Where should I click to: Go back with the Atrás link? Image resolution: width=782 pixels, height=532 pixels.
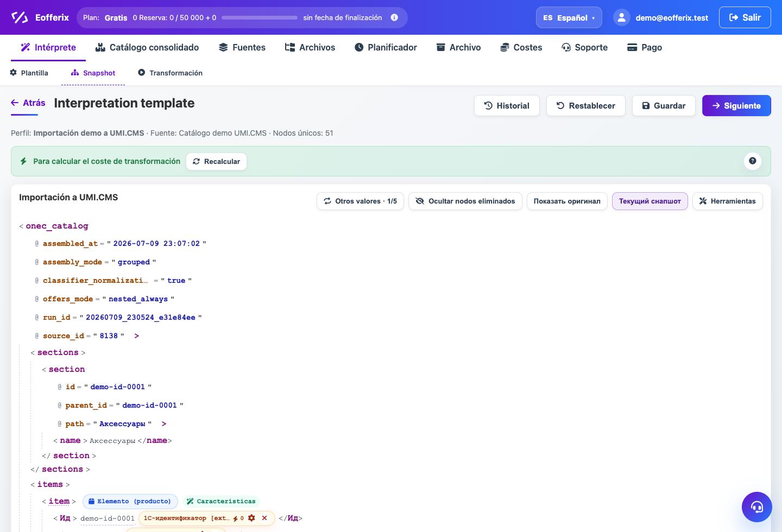click(28, 103)
